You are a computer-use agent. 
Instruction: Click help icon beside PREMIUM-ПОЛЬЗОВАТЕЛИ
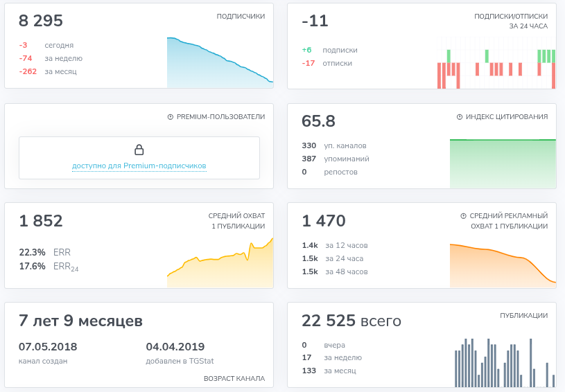[x=171, y=117]
